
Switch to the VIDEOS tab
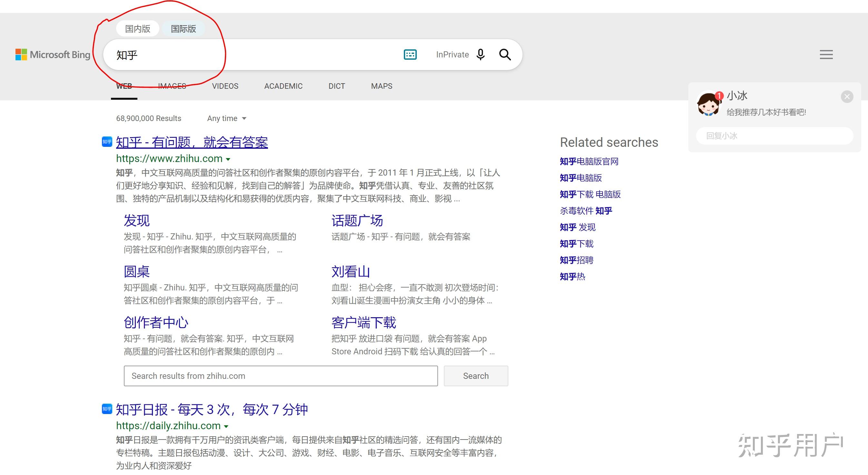[x=225, y=86]
